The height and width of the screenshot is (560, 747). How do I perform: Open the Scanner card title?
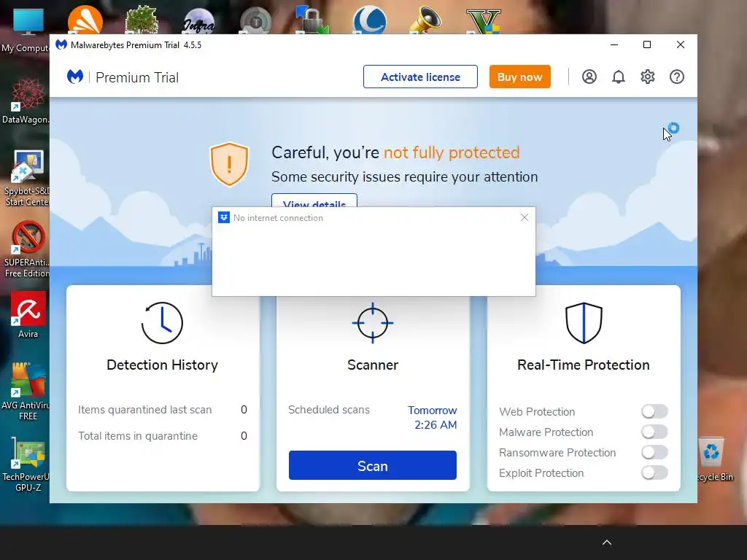(373, 365)
